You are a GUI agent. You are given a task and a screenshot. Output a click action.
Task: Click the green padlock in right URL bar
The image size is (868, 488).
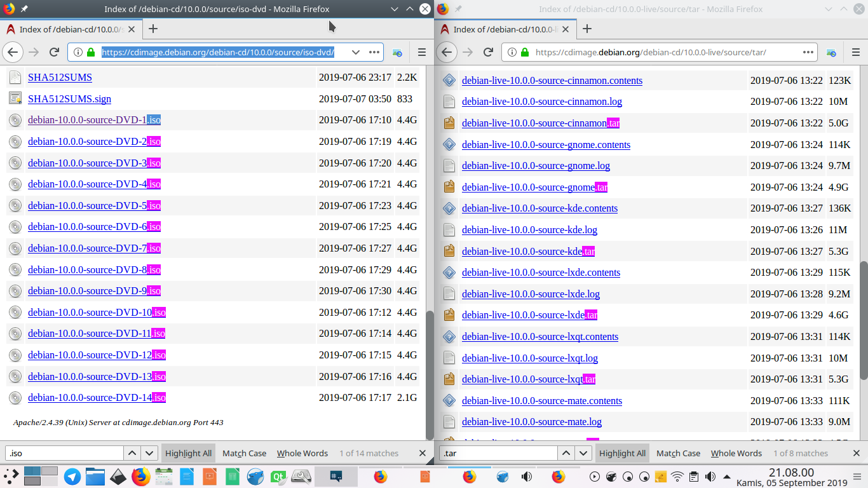[x=525, y=52]
